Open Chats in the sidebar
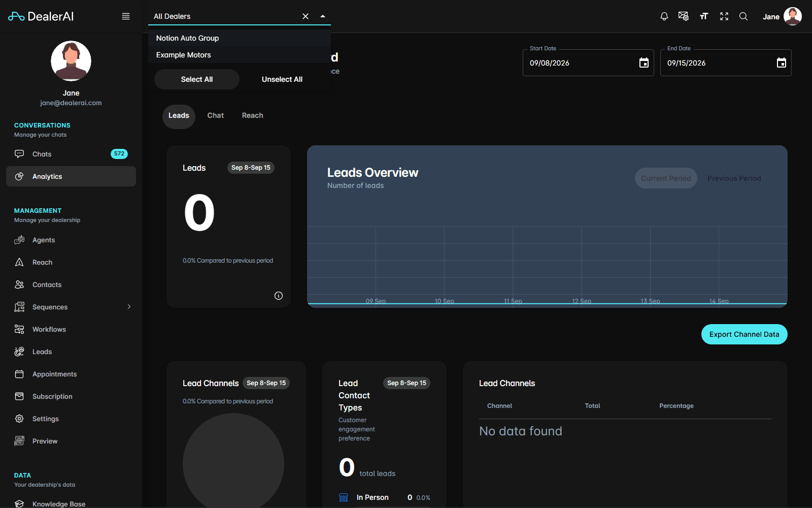 point(71,154)
